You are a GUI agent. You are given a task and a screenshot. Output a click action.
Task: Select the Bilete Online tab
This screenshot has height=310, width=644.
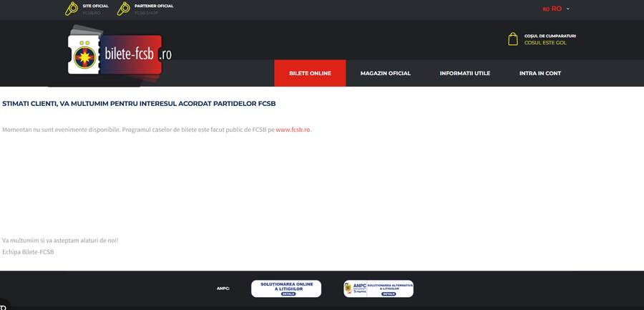pyautogui.click(x=310, y=73)
